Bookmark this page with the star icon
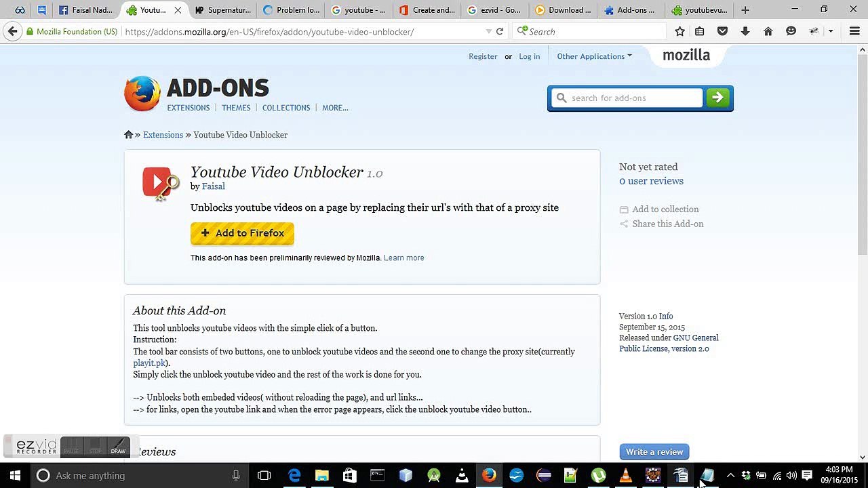 679,31
